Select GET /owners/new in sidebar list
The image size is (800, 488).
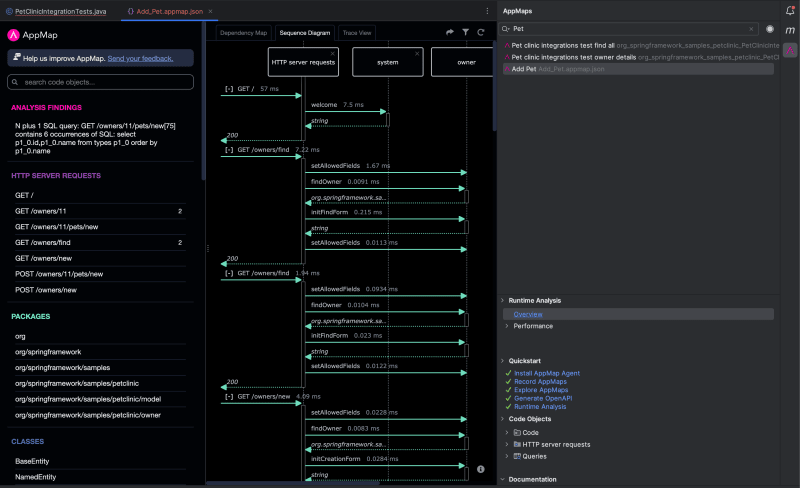[98, 258]
